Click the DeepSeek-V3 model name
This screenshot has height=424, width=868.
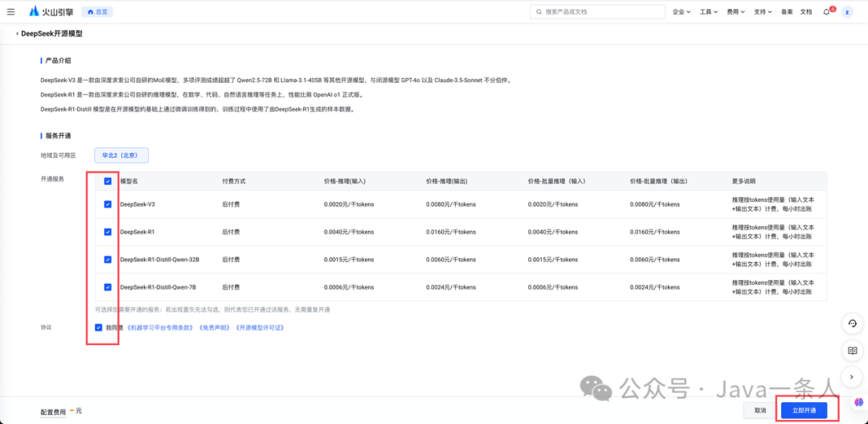click(x=137, y=204)
